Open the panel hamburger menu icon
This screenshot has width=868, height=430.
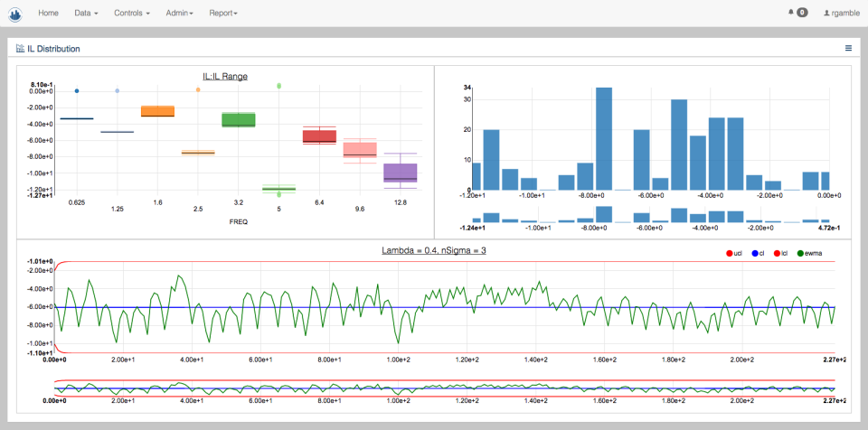848,49
